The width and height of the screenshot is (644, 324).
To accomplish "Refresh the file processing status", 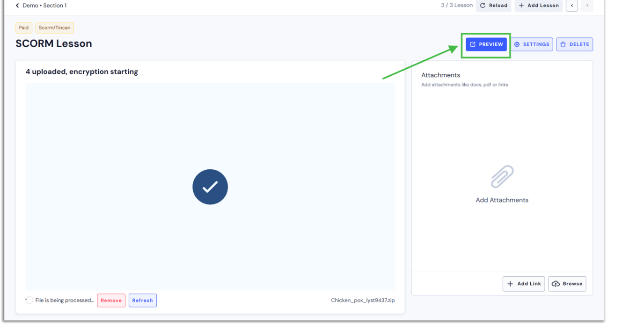I will click(x=143, y=300).
